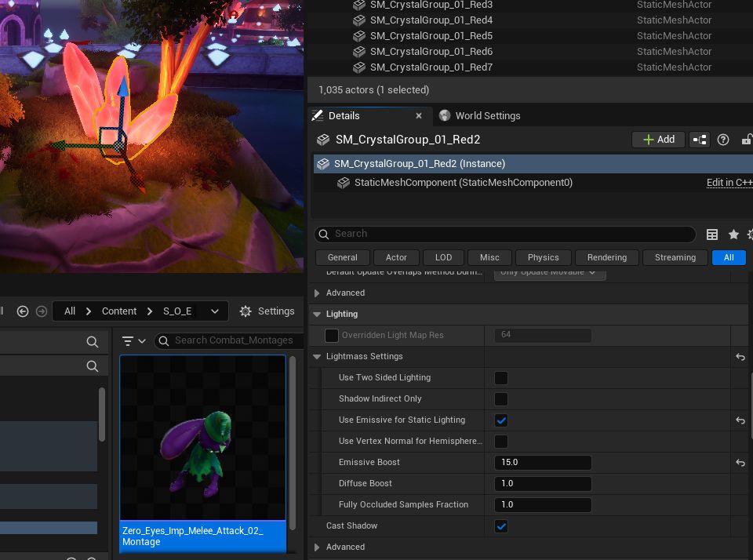Select the Physics filter tab
Screen dimensions: 753x560
click(543, 257)
